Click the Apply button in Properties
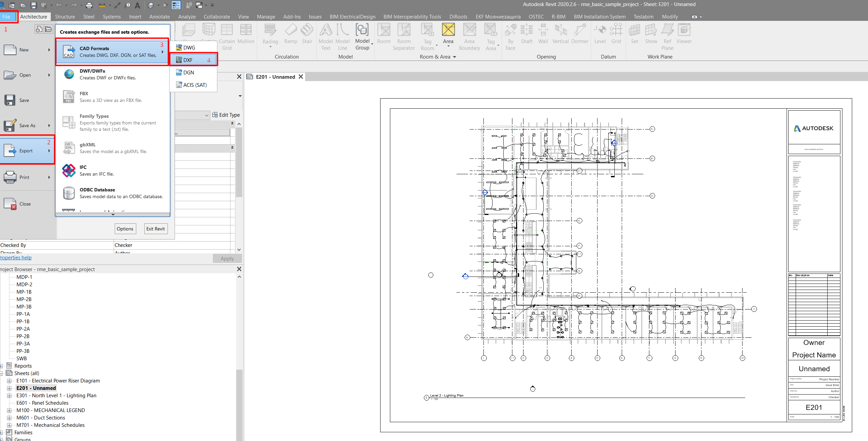This screenshot has width=868, height=441. [x=227, y=258]
